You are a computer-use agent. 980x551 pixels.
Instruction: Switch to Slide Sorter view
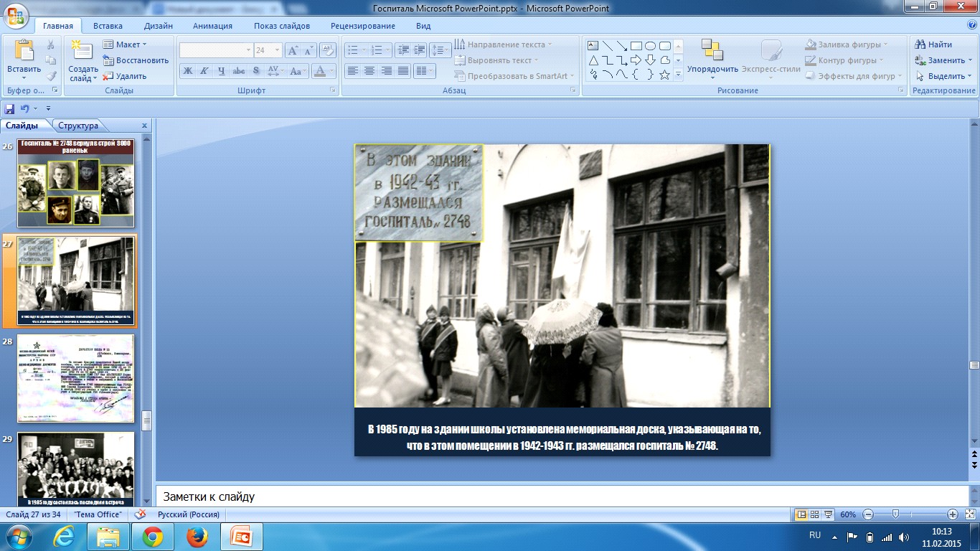(815, 514)
